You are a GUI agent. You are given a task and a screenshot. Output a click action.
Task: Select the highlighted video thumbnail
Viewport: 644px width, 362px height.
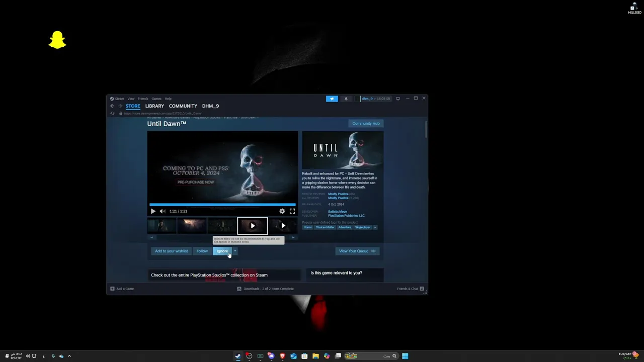253,226
